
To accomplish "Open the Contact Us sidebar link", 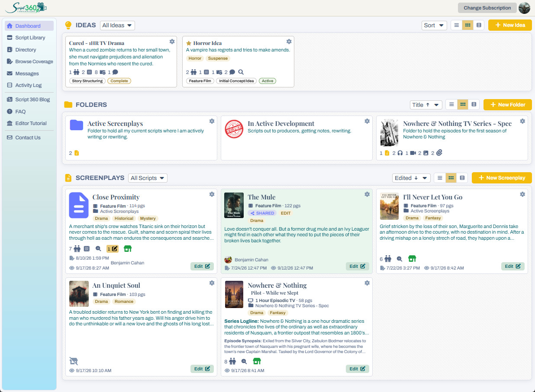I will (29, 138).
